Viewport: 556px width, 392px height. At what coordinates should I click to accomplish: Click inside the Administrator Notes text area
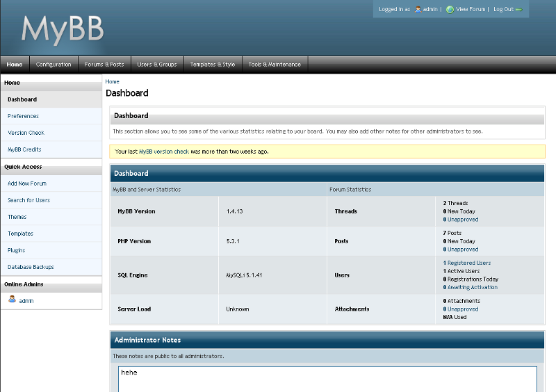tap(327, 379)
